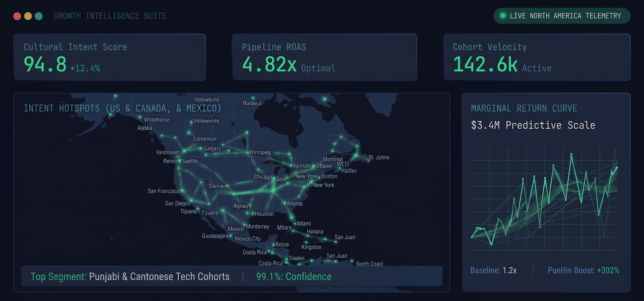Viewport: 644px width, 301px height.
Task: Click the Winnipag map label
Action: point(259,152)
